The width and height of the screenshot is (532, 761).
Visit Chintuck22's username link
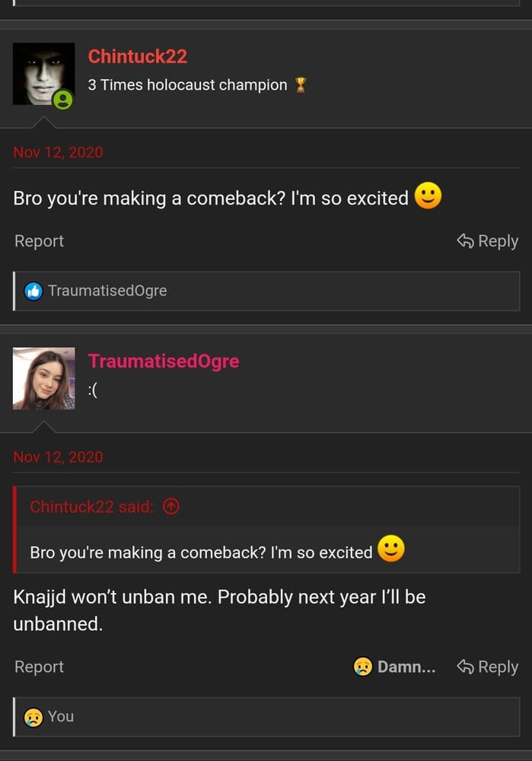point(137,56)
